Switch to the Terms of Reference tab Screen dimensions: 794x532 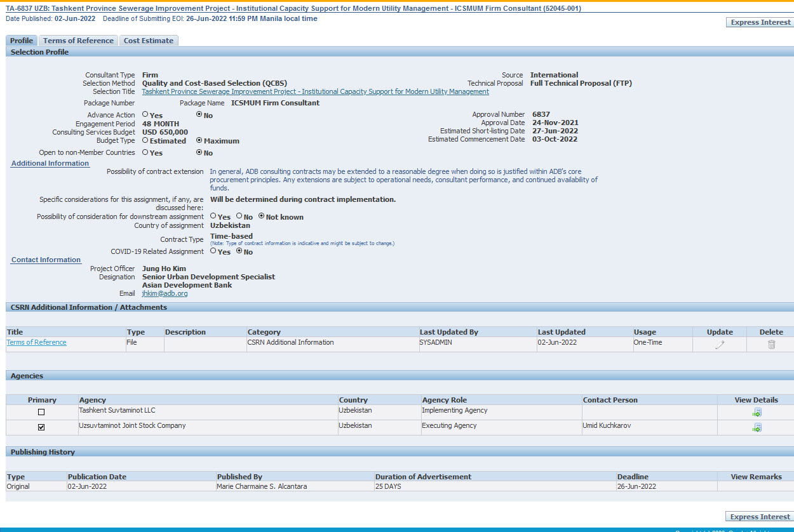tap(78, 41)
